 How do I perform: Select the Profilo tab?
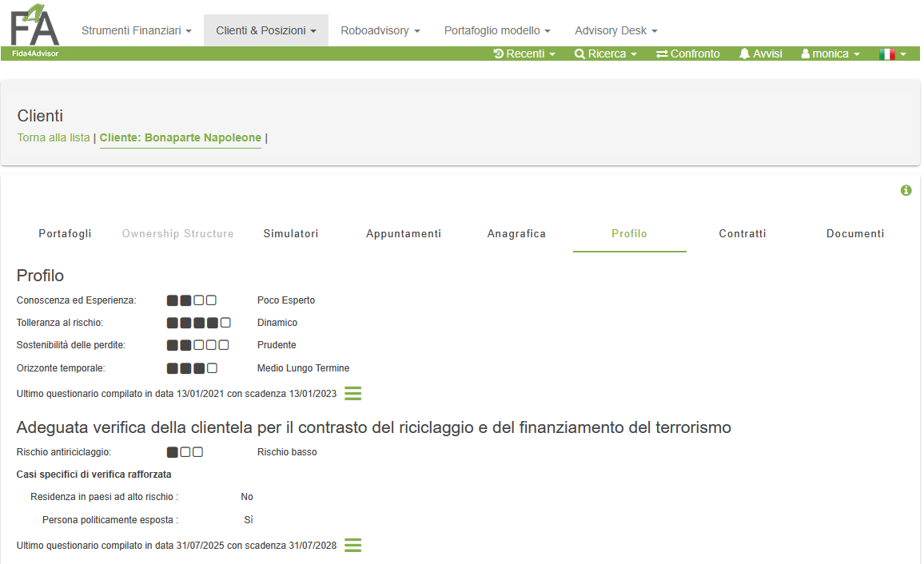click(629, 234)
